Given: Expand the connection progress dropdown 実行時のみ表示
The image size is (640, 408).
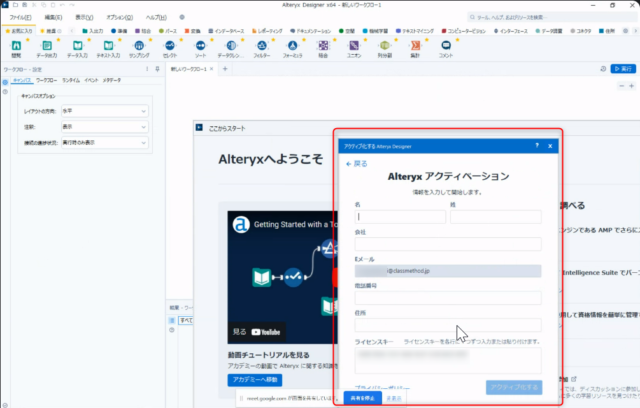Looking at the screenshot, I should click(104, 143).
